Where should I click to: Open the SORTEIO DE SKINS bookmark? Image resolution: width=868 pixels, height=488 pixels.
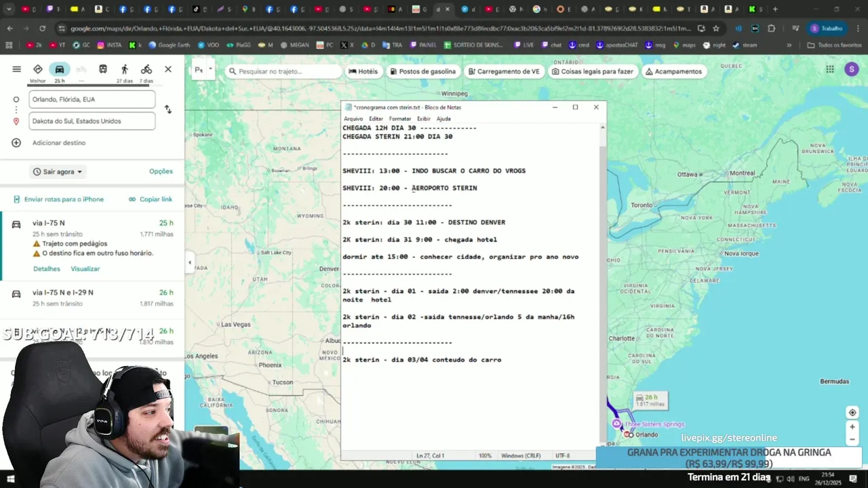pyautogui.click(x=474, y=45)
